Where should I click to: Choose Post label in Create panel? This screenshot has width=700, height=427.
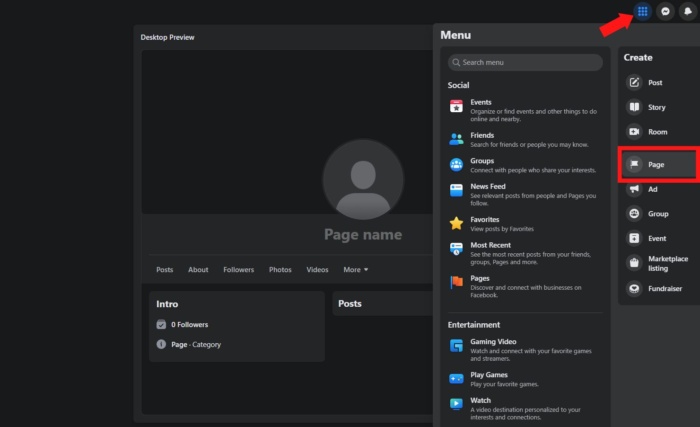tap(655, 83)
